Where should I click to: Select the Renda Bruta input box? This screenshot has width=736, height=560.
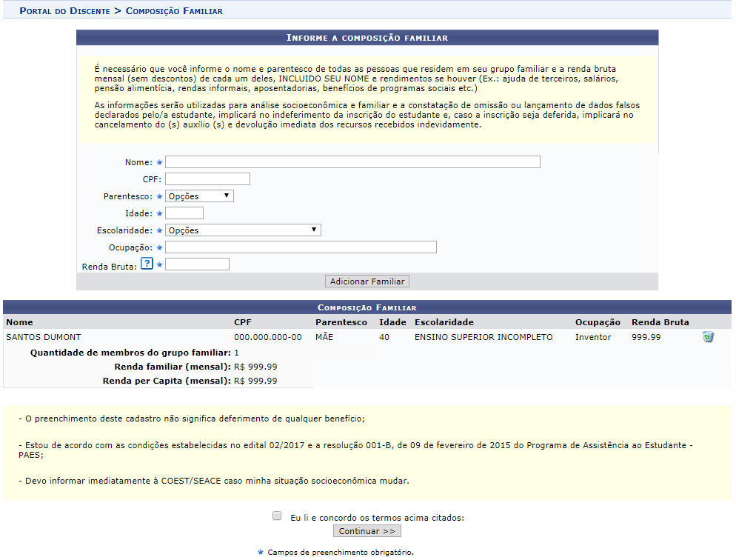tap(195, 264)
